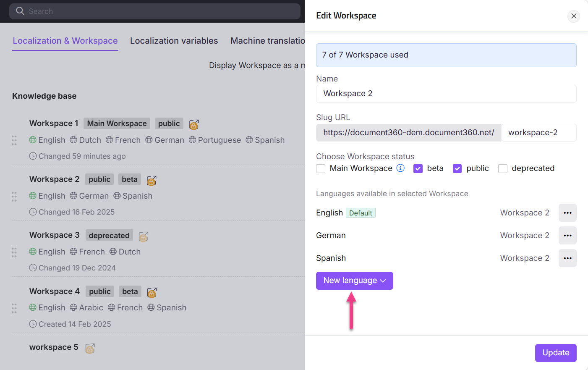Click the clock icon under Workspace 2
This screenshot has width=588, height=370.
tap(33, 212)
